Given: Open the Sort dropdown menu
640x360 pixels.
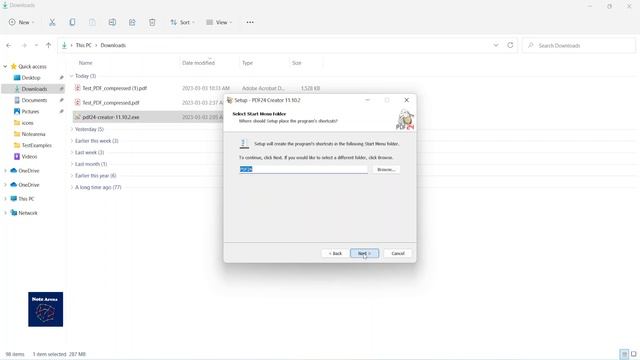Looking at the screenshot, I should 182,22.
